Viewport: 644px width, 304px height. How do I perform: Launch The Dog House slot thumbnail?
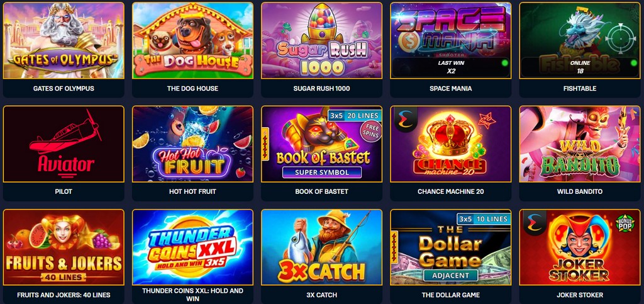(192, 40)
